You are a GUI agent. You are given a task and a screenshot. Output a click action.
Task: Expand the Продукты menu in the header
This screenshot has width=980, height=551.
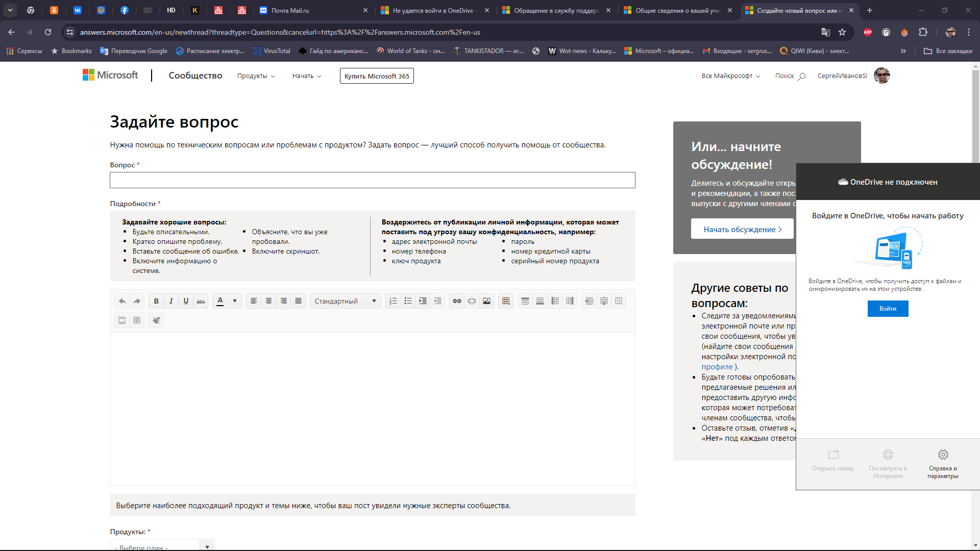click(256, 76)
